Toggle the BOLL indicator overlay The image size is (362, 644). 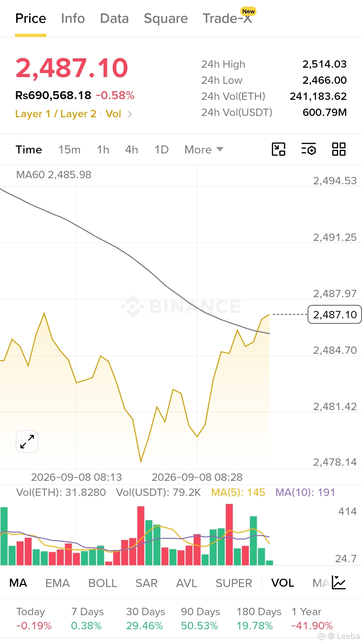click(x=103, y=583)
